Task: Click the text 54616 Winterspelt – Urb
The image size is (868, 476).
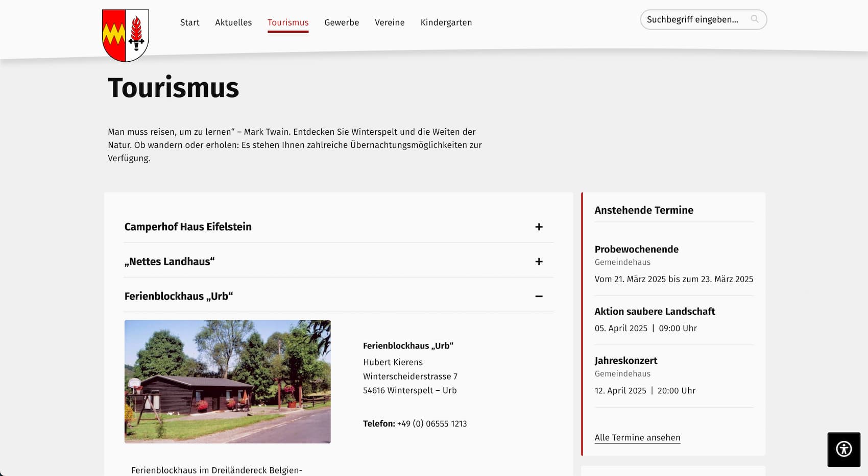Action: 410,390
